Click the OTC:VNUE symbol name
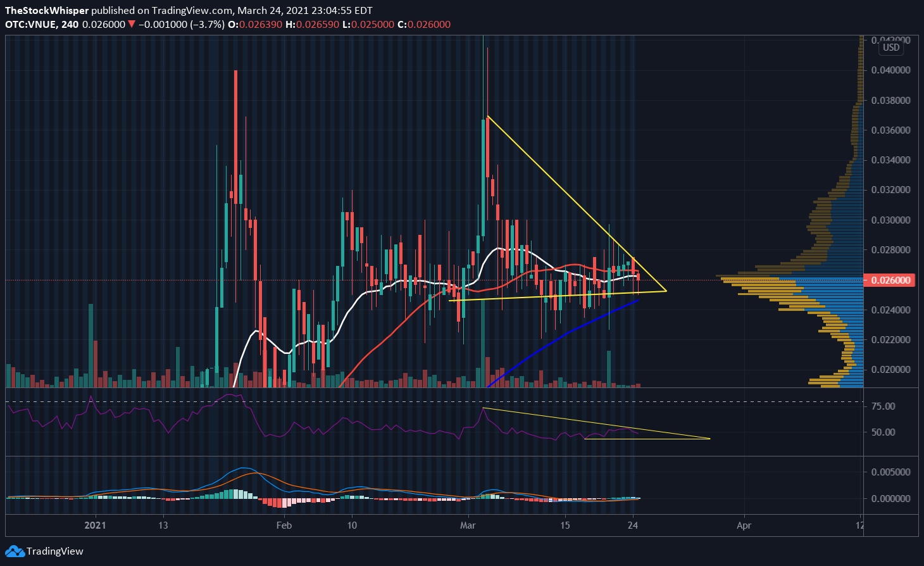The height and width of the screenshot is (566, 924). coord(32,25)
